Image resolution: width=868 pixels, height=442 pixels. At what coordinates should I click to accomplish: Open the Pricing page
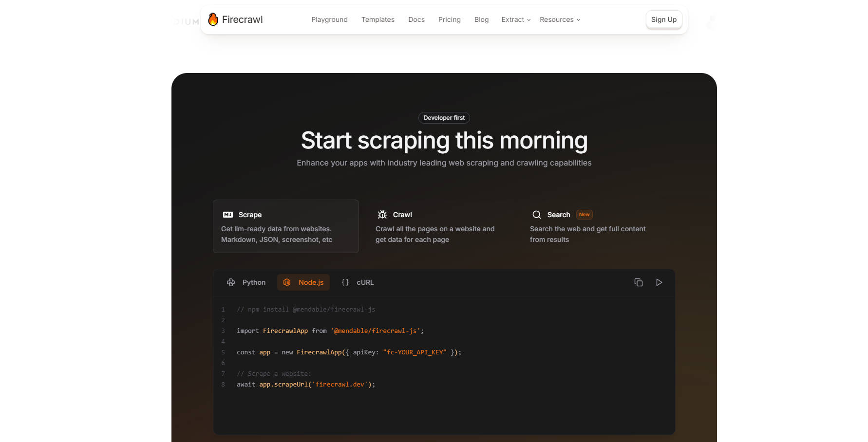(x=449, y=19)
